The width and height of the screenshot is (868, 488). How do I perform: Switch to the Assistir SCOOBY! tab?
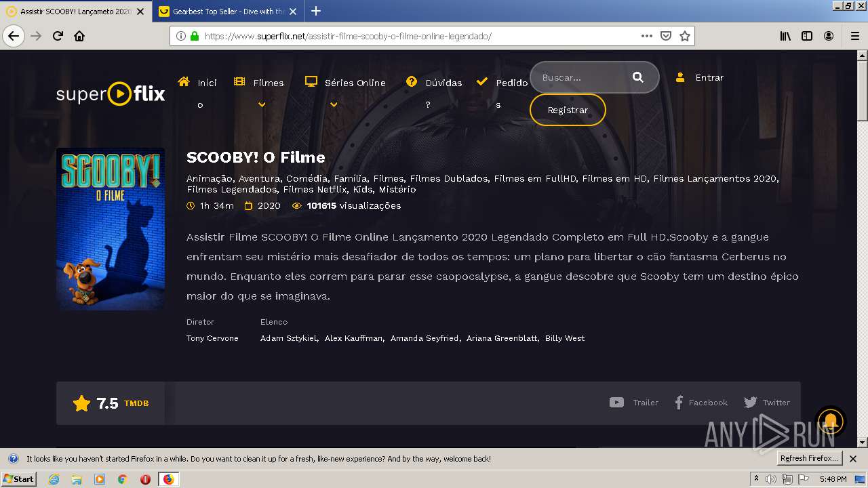(76, 12)
